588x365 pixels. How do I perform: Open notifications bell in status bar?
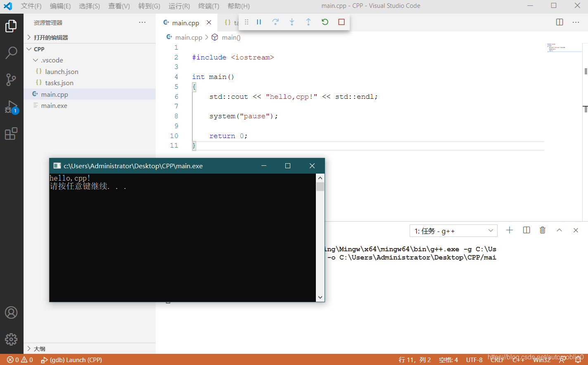578,360
